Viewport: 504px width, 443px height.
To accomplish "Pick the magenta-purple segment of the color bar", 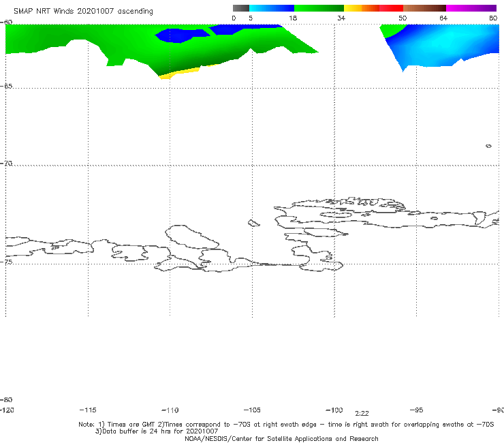I will pyautogui.click(x=471, y=8).
